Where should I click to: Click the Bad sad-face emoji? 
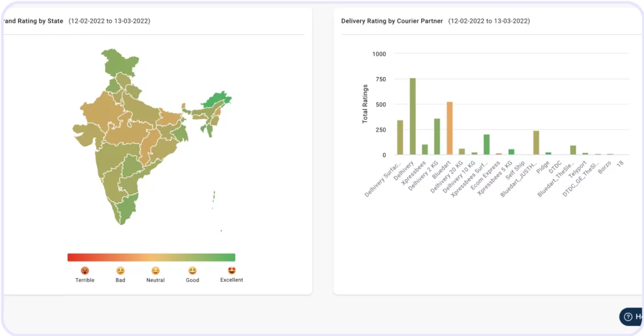point(120,271)
